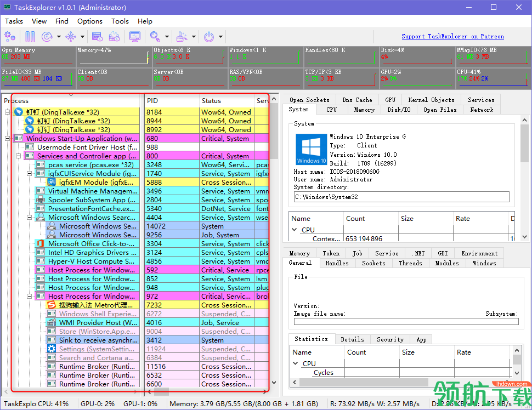The image size is (532, 410).
Task: Open the Help menu
Action: coord(145,21)
